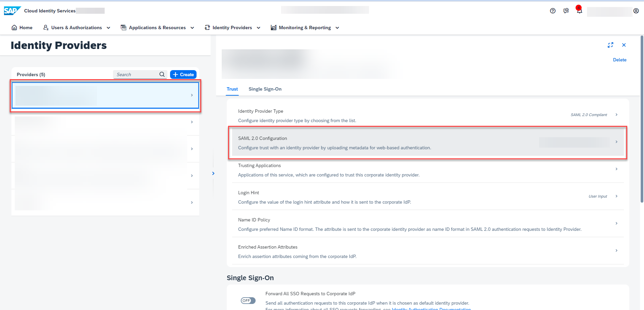
Task: Click the Create provider button
Action: pyautogui.click(x=183, y=74)
